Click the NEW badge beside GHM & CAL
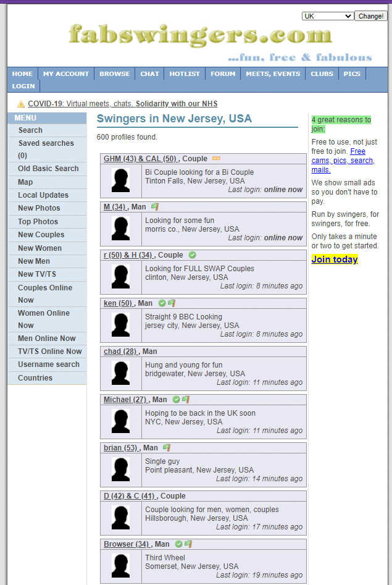 [x=216, y=159]
